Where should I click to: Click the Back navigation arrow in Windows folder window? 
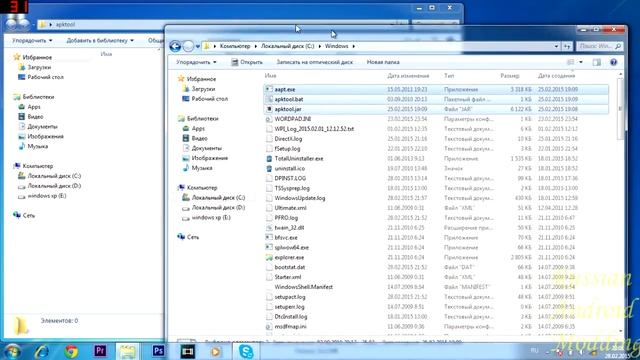[175, 47]
